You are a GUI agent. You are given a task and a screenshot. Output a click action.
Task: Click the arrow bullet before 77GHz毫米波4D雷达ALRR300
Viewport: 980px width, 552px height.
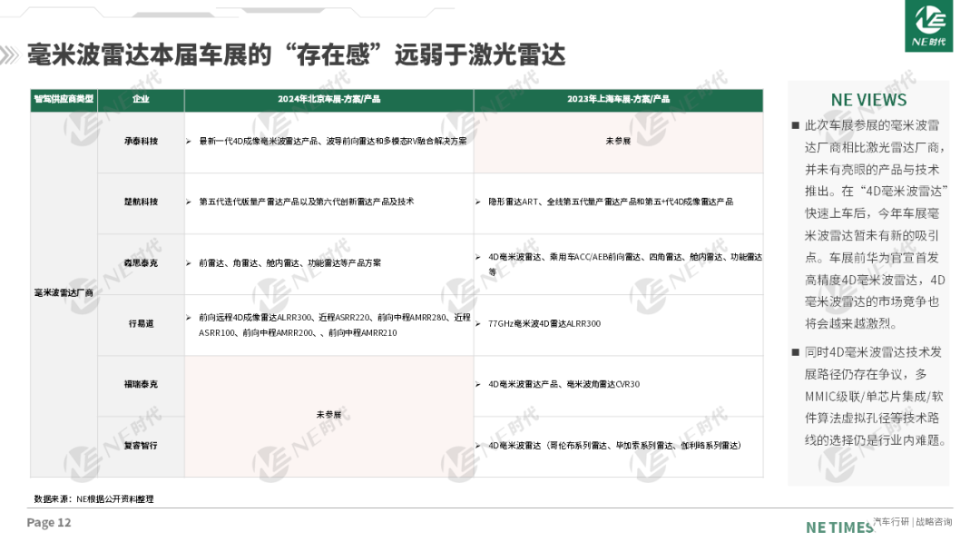point(478,323)
